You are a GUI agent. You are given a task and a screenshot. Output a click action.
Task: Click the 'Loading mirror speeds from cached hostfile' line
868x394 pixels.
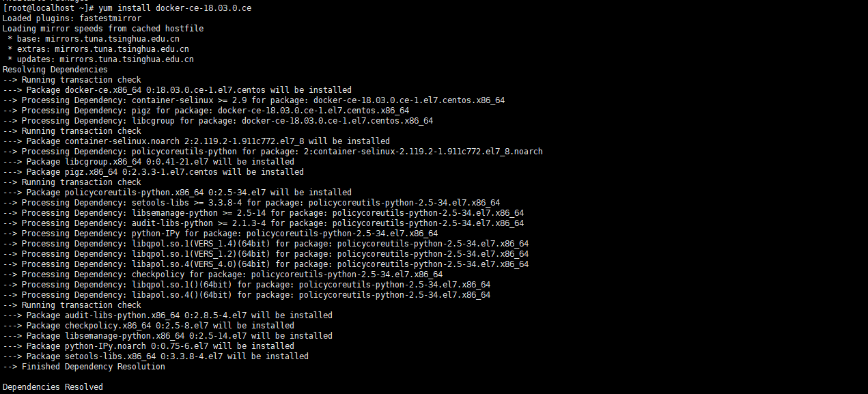[102, 29]
